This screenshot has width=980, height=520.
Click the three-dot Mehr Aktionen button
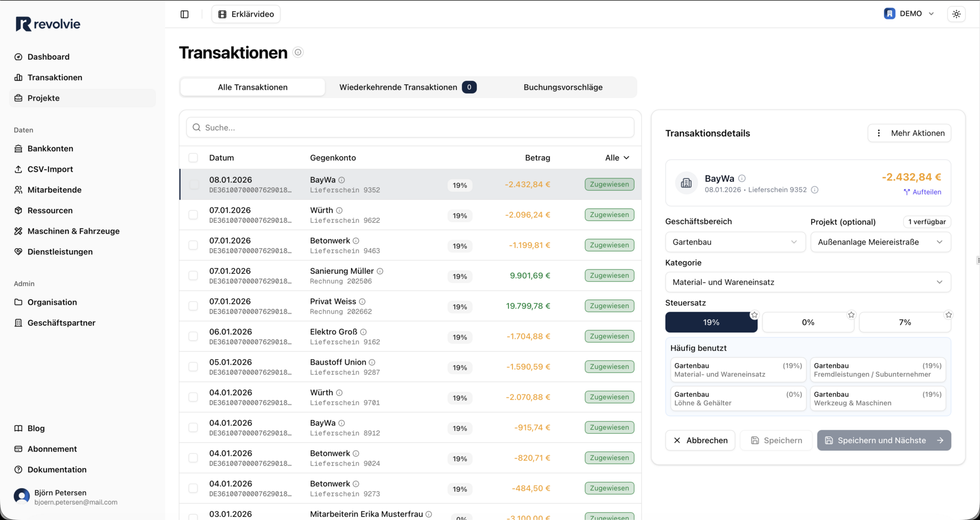[x=909, y=133]
